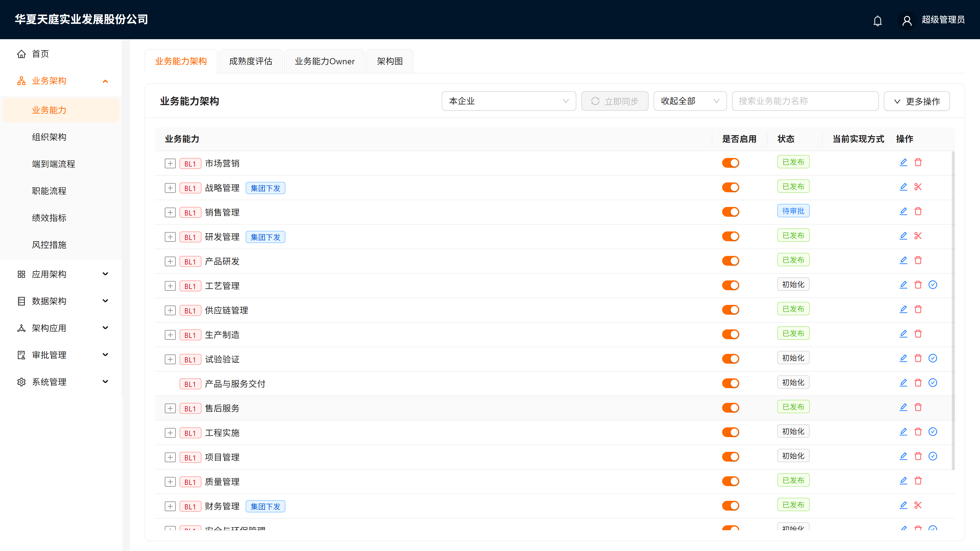Edit the 质量管理 row
Viewport: 980px width, 551px height.
coord(903,481)
